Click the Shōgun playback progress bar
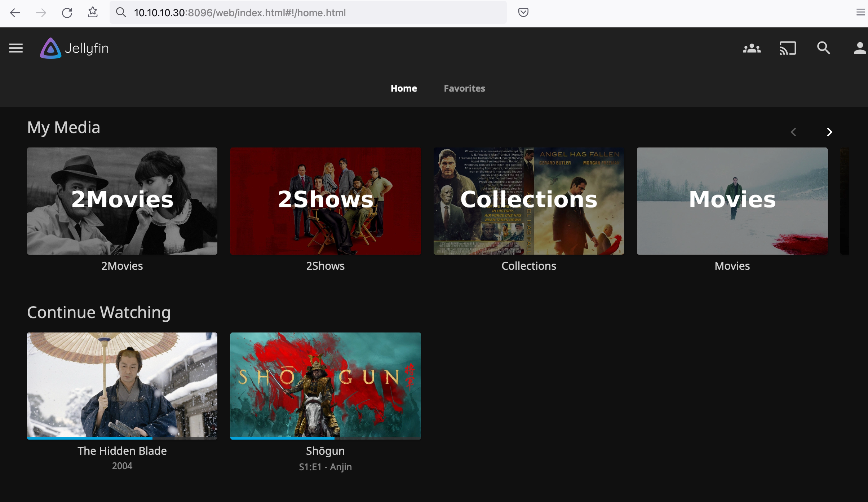 325,438
